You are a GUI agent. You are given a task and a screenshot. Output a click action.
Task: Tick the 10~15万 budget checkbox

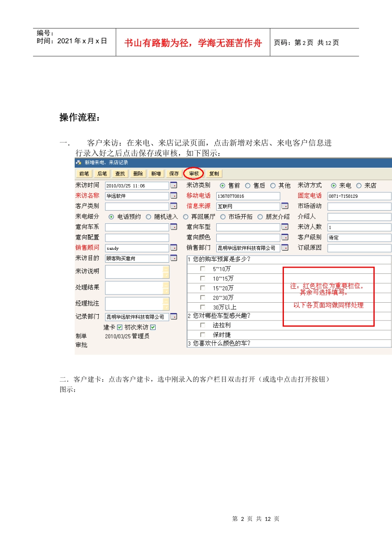203,278
